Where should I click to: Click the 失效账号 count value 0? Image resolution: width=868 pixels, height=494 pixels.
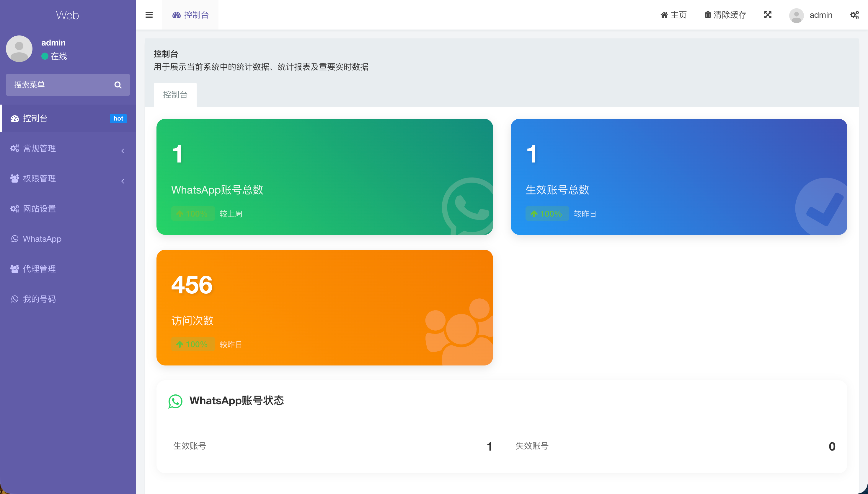[832, 446]
